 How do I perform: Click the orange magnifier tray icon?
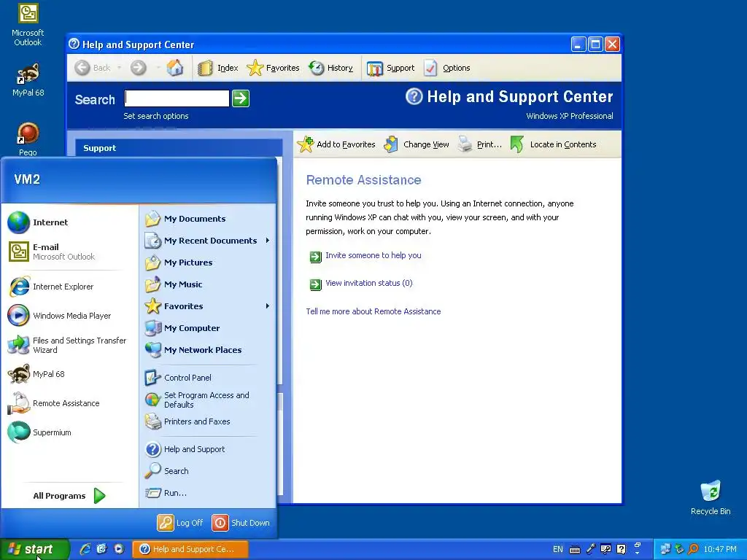pos(694,549)
